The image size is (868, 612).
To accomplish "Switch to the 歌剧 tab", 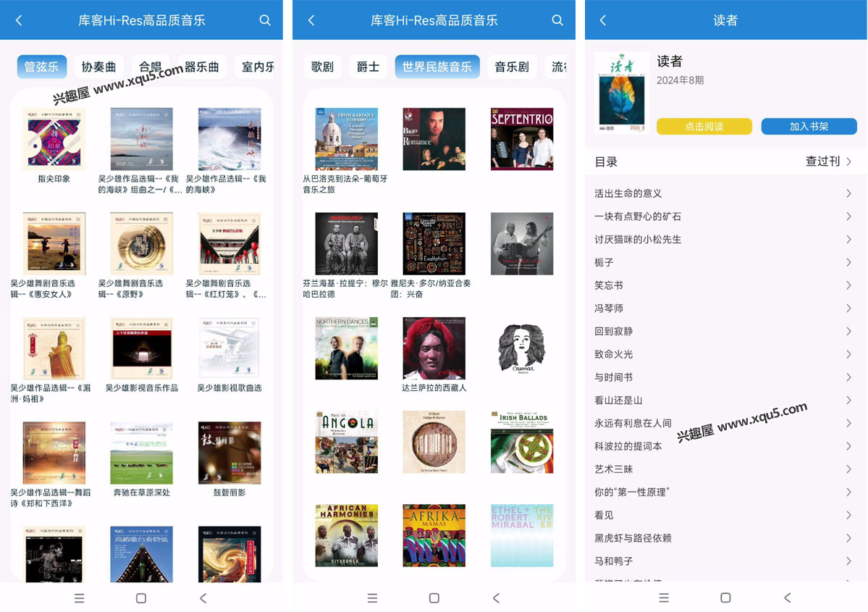I will [322, 67].
